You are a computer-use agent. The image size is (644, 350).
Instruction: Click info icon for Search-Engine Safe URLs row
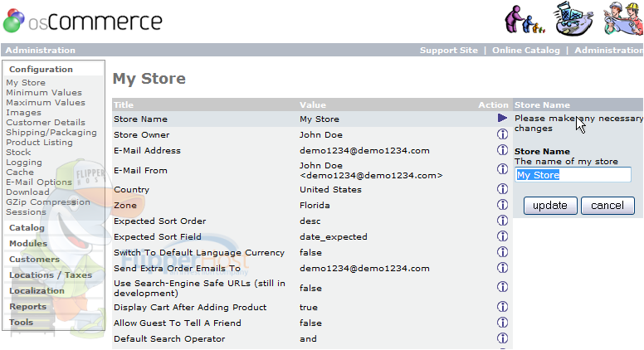[x=502, y=287]
